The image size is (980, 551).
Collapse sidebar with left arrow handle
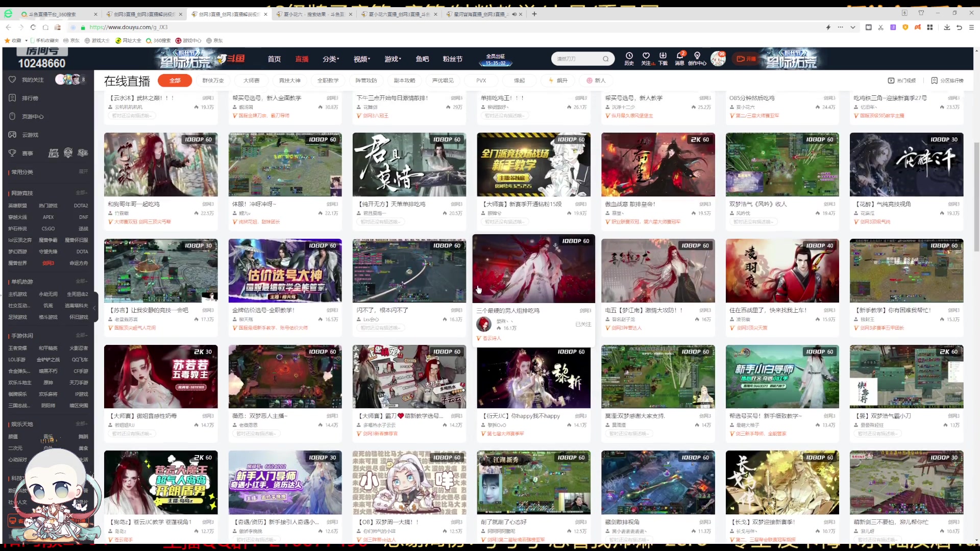pyautogui.click(x=94, y=308)
